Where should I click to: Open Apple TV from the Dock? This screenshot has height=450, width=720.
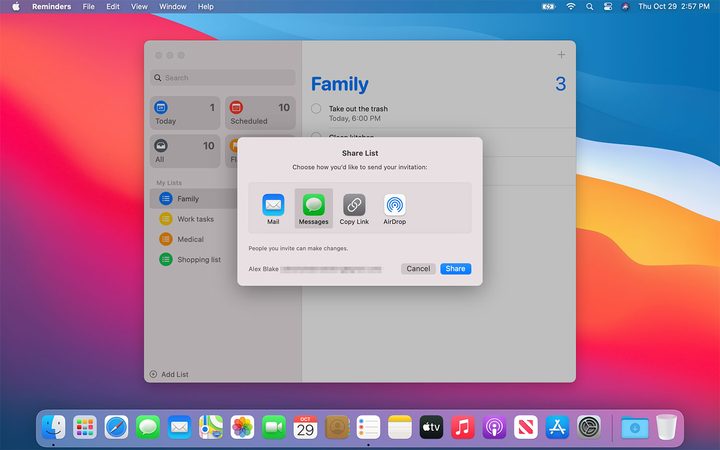(431, 428)
